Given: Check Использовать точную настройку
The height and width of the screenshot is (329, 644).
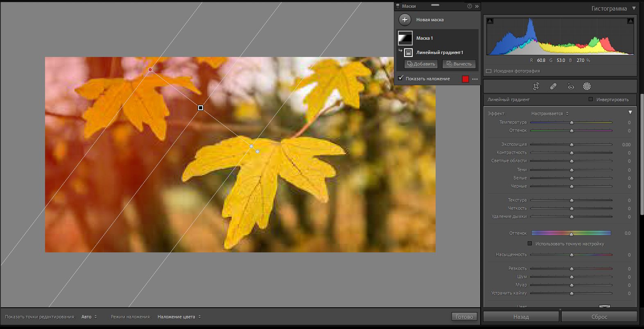Looking at the screenshot, I should pyautogui.click(x=530, y=243).
